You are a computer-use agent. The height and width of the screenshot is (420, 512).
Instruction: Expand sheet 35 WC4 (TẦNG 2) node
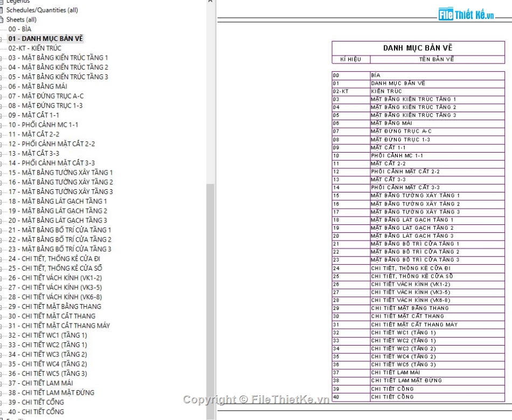[x=1, y=364]
